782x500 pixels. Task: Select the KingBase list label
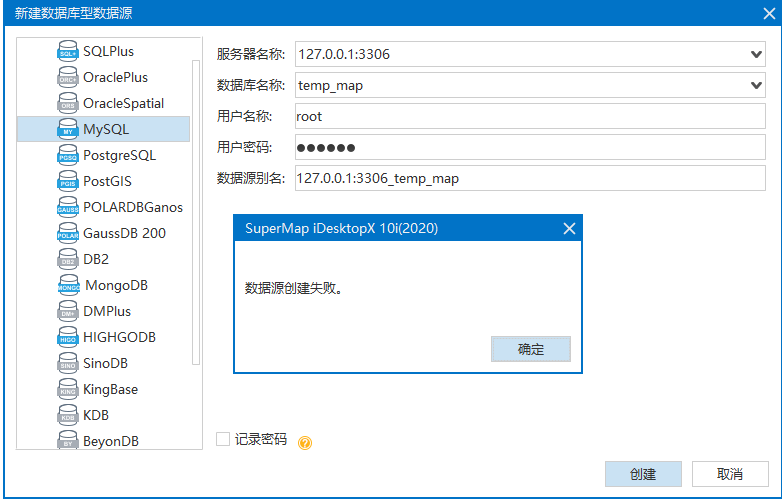tap(110, 389)
